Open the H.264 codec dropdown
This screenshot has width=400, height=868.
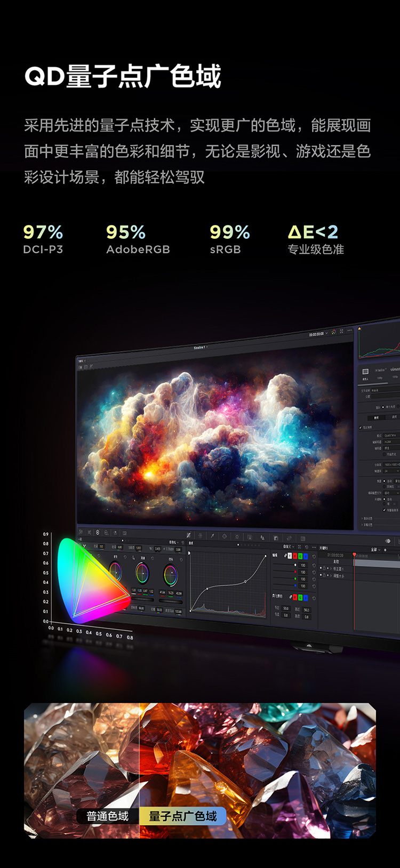pyautogui.click(x=391, y=441)
